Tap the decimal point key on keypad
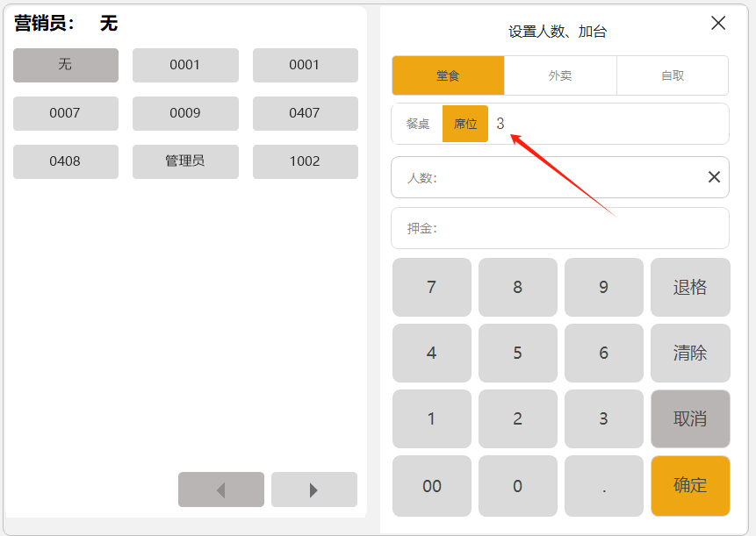The width and height of the screenshot is (756, 536). coord(604,486)
